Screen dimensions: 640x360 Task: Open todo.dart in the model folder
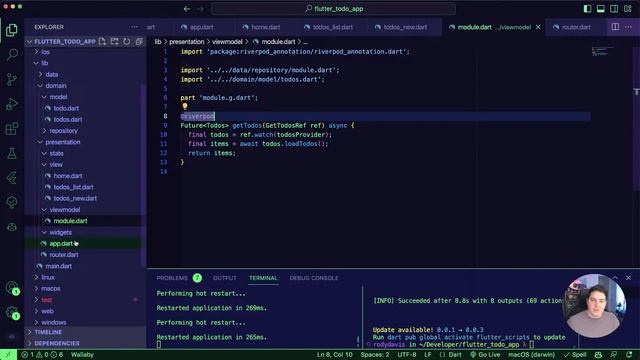[x=66, y=108]
